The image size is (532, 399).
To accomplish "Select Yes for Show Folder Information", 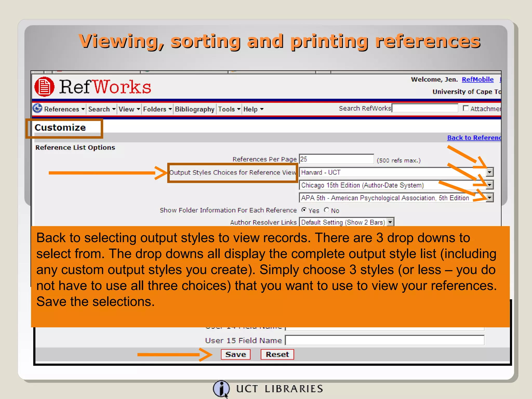I will point(304,210).
